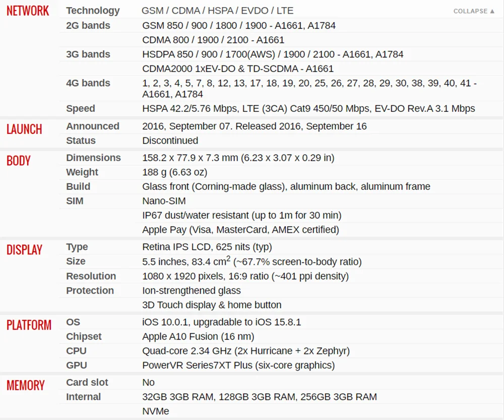Click the red DISPLAY section heading
This screenshot has height=420, width=504.
[x=24, y=250]
